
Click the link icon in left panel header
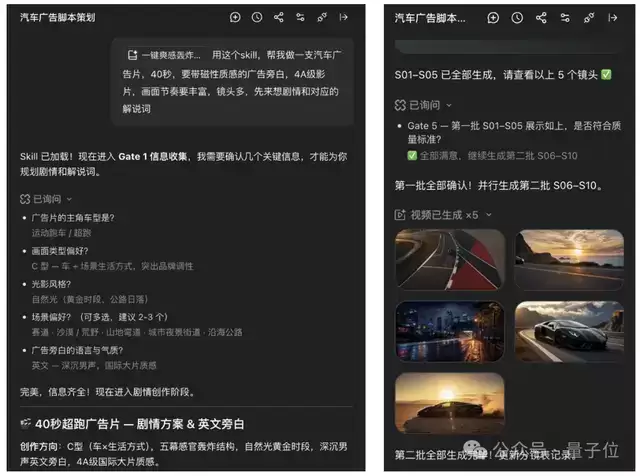point(322,17)
